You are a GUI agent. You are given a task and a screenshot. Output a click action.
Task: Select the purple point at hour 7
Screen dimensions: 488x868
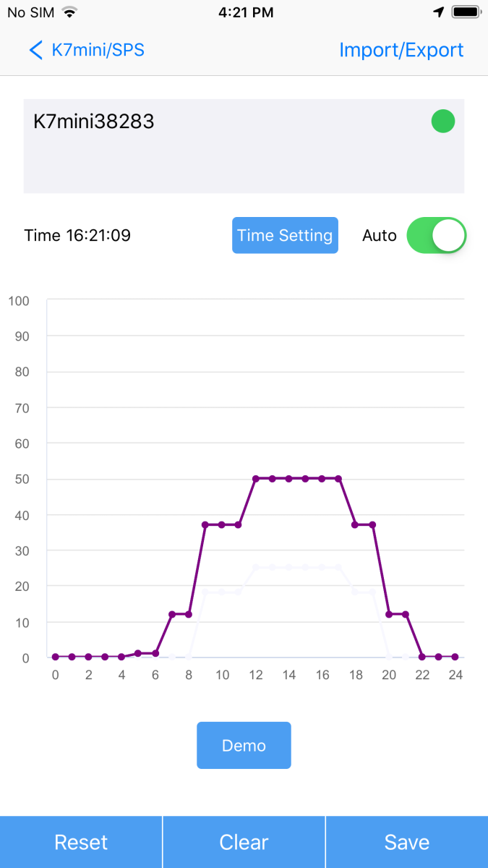coord(172,614)
